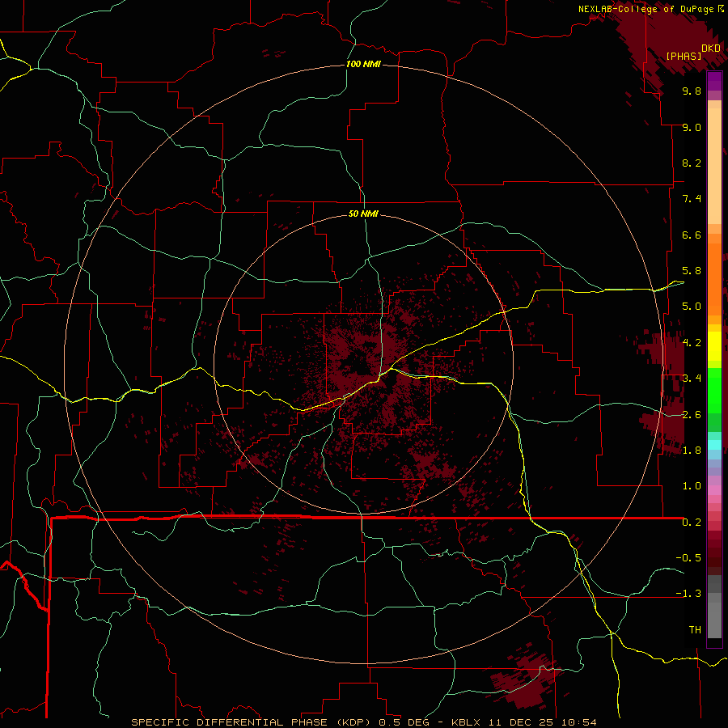Image resolution: width=728 pixels, height=728 pixels.
Task: Click the [PHAS] label above color bar
Action: (684, 57)
